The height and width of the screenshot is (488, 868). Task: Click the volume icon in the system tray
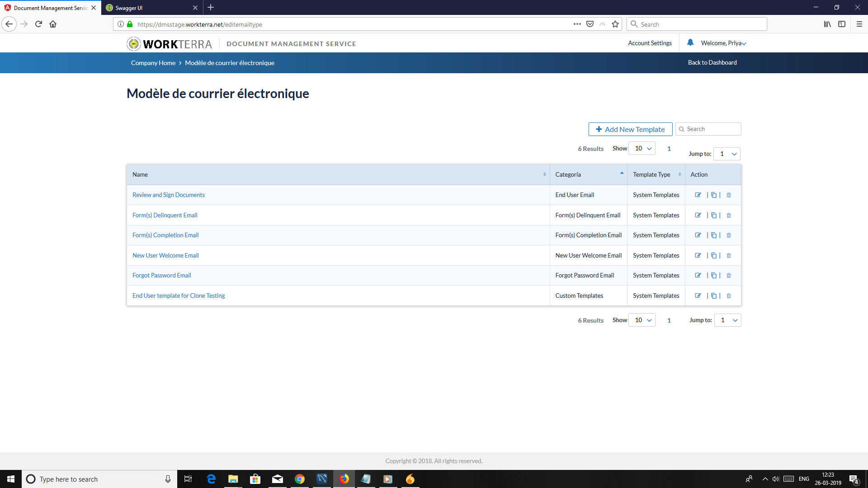776,479
